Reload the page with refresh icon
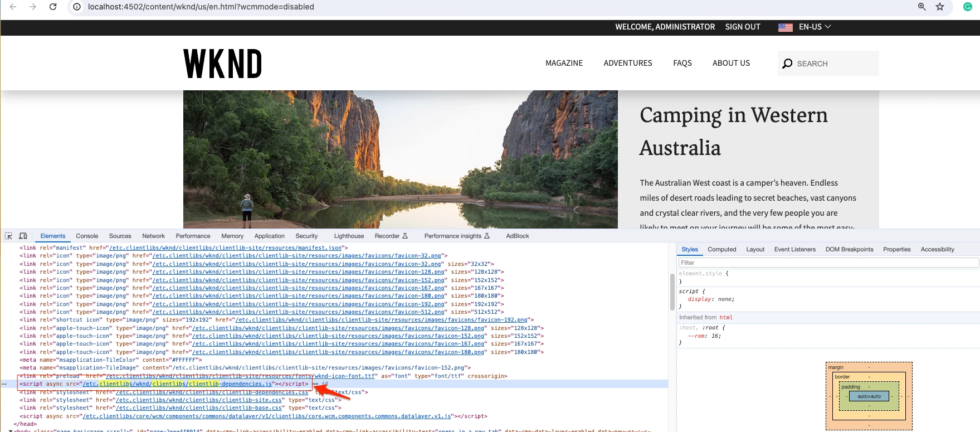 coord(53,7)
